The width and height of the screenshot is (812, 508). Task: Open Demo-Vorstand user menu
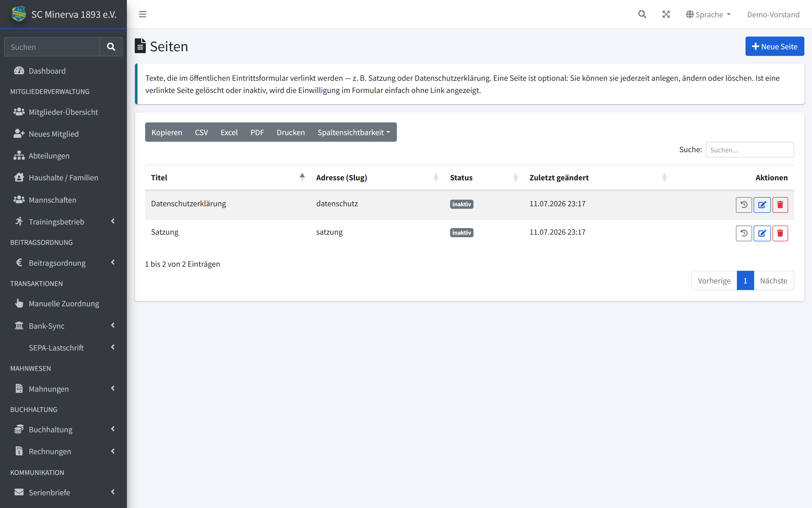click(773, 14)
